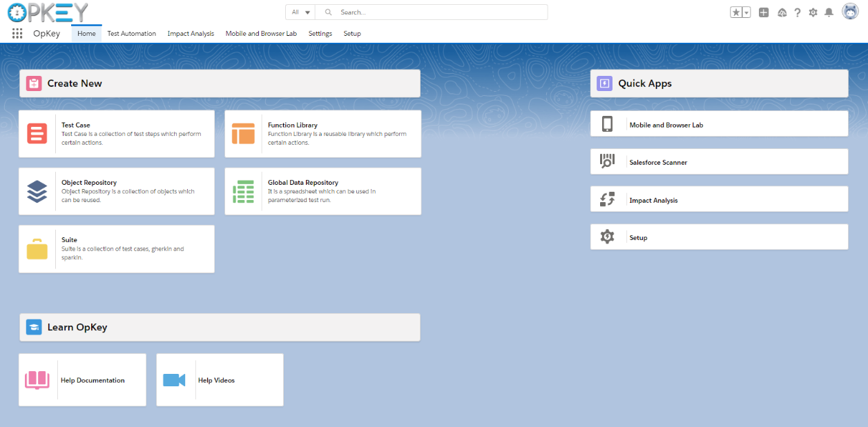Click the Test Case description text
The width and height of the screenshot is (868, 427).
click(131, 138)
